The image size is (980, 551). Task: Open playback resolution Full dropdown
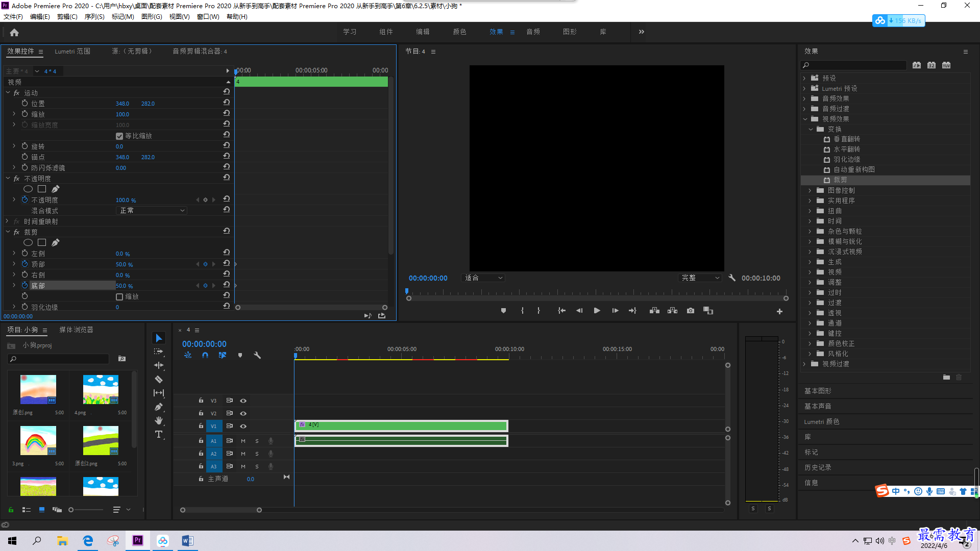[700, 278]
